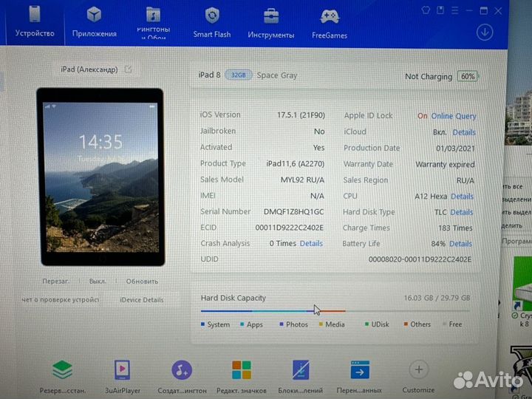Click the bookmark icon in title bar
The image size is (532, 399).
click(440, 10)
